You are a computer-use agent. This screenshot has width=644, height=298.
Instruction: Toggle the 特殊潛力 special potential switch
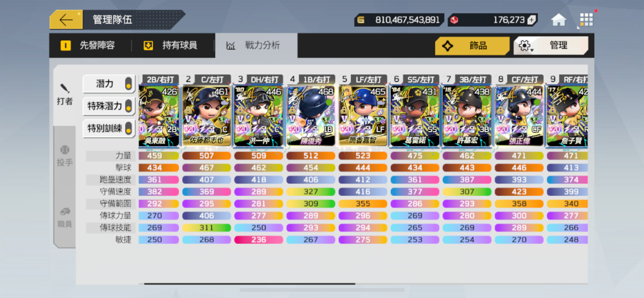128,106
